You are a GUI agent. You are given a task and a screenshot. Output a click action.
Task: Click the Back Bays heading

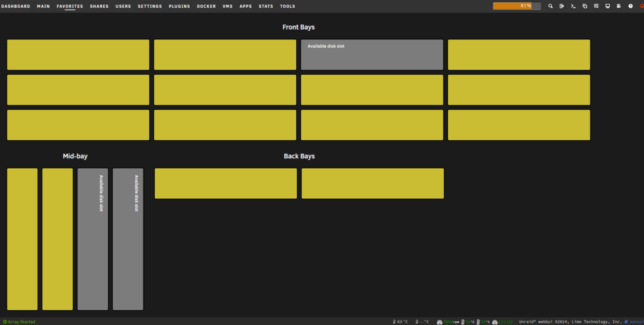(299, 156)
